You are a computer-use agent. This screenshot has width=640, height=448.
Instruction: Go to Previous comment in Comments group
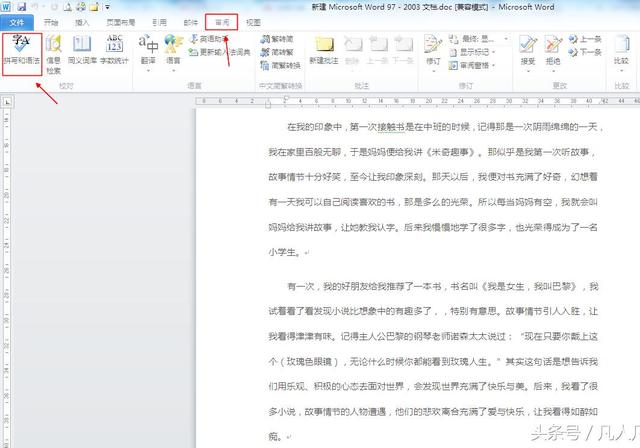[378, 50]
